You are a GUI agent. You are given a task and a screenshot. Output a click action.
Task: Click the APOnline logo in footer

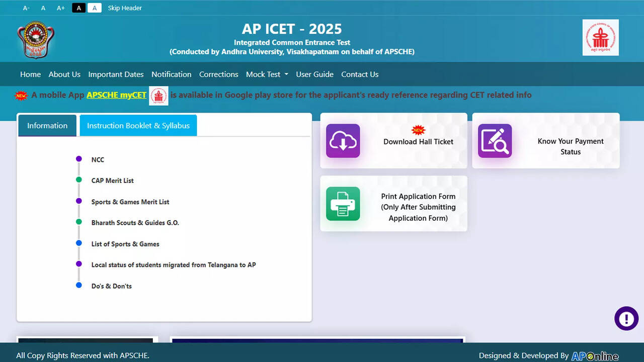595,356
